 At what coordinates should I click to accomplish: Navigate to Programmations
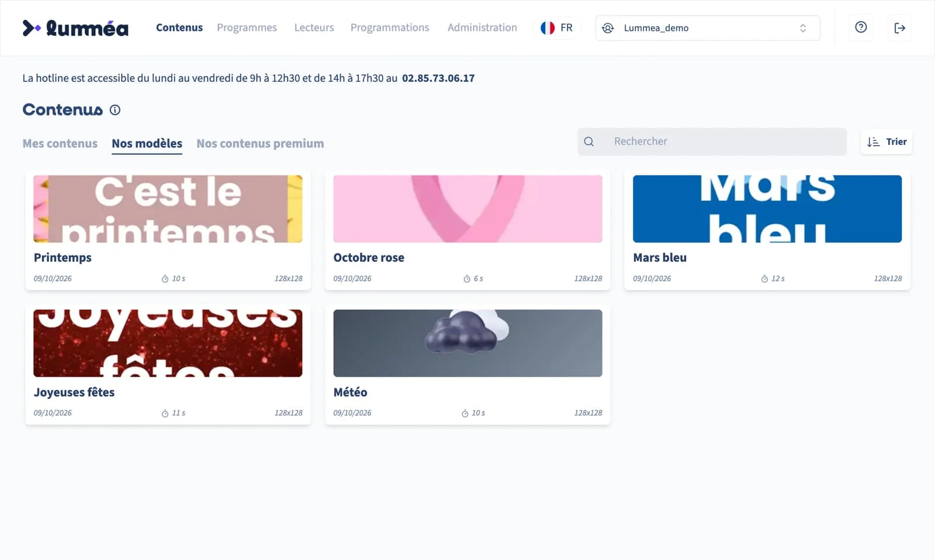(x=390, y=27)
